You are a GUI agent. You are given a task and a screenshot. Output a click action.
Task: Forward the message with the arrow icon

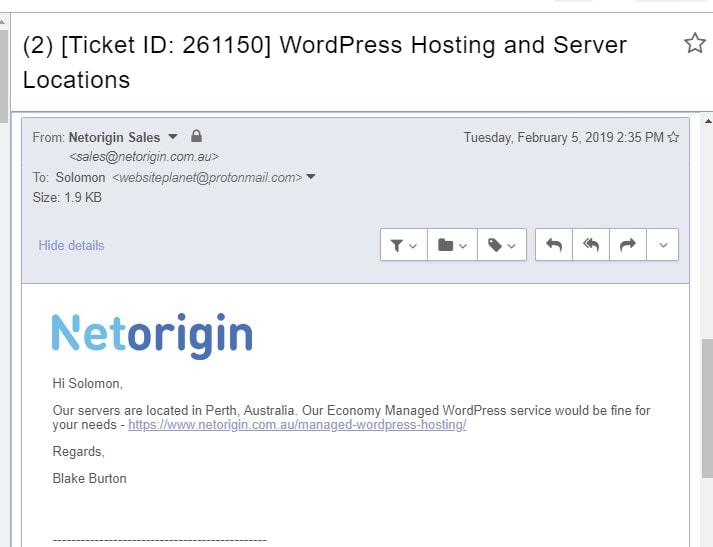pos(628,245)
